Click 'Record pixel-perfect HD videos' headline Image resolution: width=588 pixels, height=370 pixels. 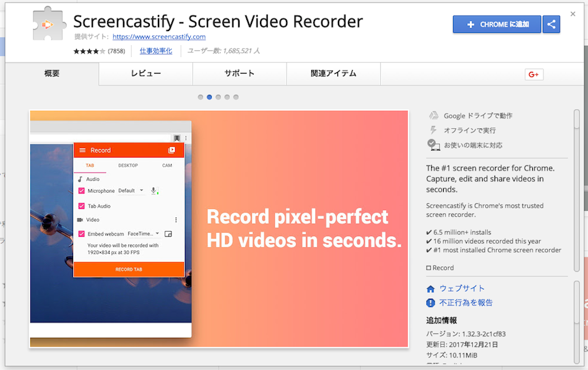click(x=304, y=229)
